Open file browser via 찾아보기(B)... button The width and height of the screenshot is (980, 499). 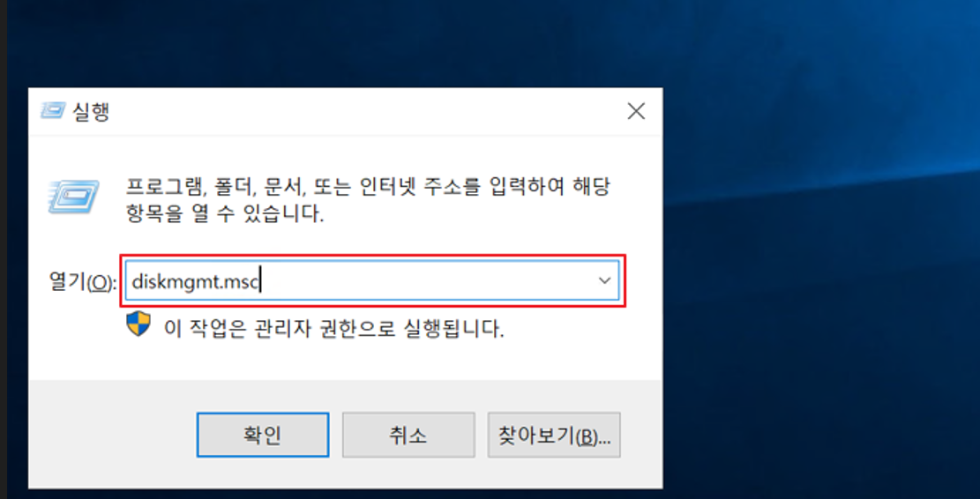click(x=554, y=435)
